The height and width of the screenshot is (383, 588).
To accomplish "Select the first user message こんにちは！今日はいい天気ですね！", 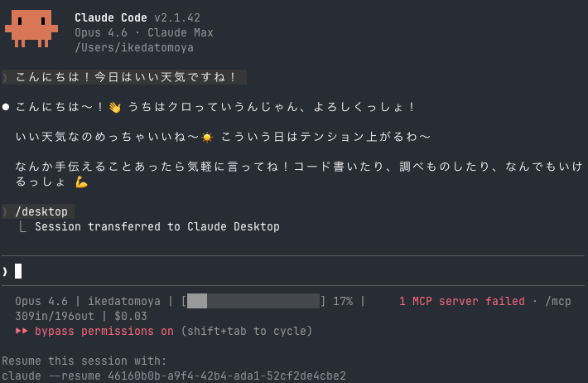I will point(124,77).
